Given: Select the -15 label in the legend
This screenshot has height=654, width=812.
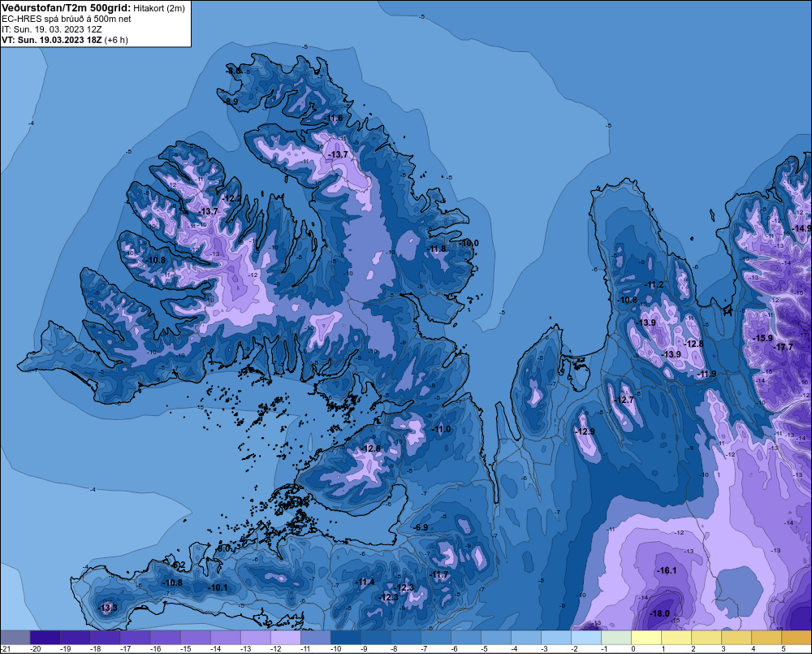Looking at the screenshot, I should pyautogui.click(x=186, y=649).
